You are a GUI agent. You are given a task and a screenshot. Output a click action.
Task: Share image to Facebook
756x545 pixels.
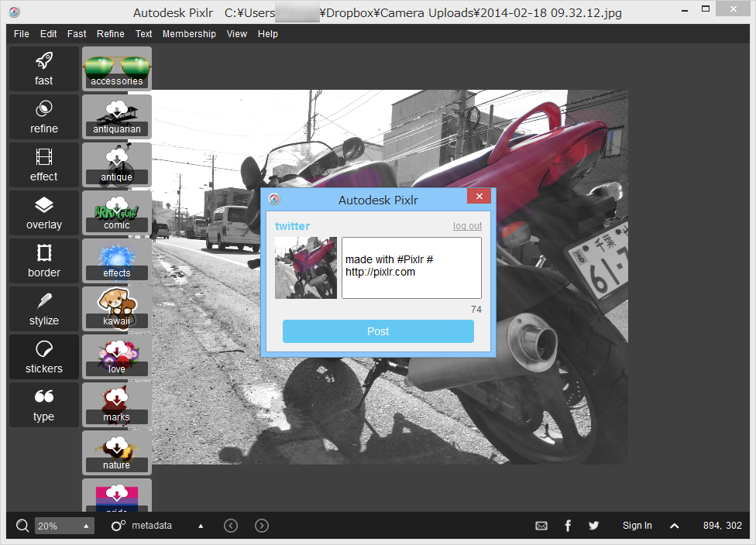568,526
